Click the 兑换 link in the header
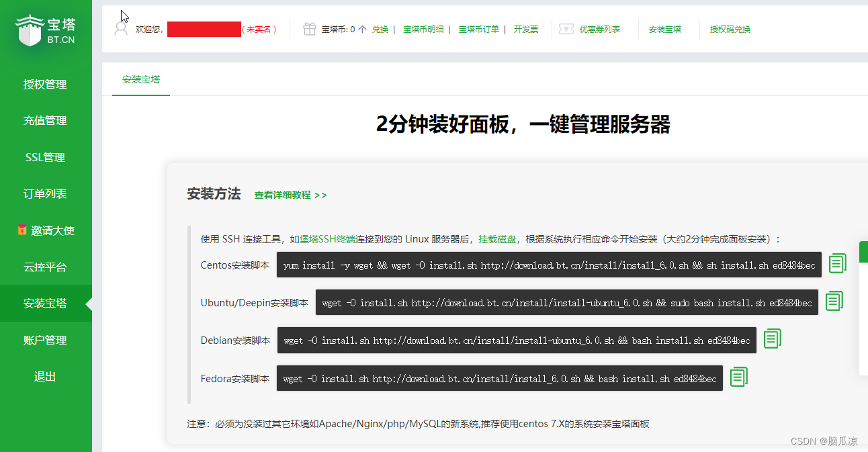Viewport: 868px width, 452px height. tap(380, 30)
